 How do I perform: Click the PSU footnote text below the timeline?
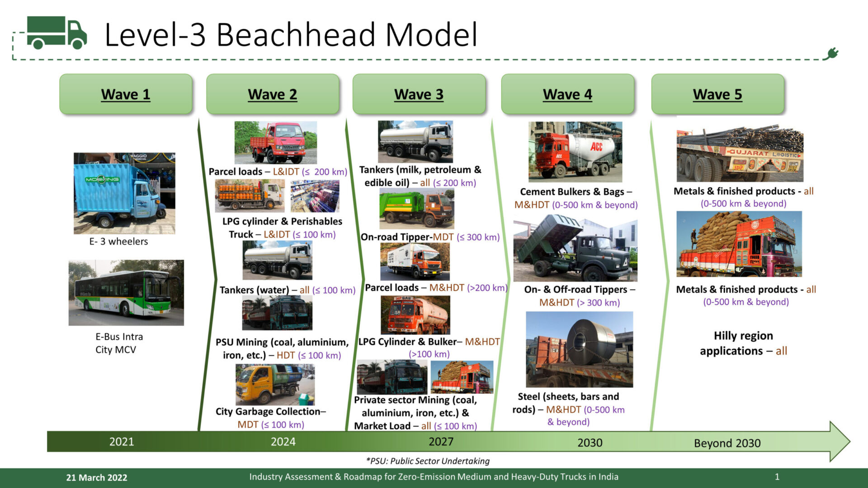(429, 461)
